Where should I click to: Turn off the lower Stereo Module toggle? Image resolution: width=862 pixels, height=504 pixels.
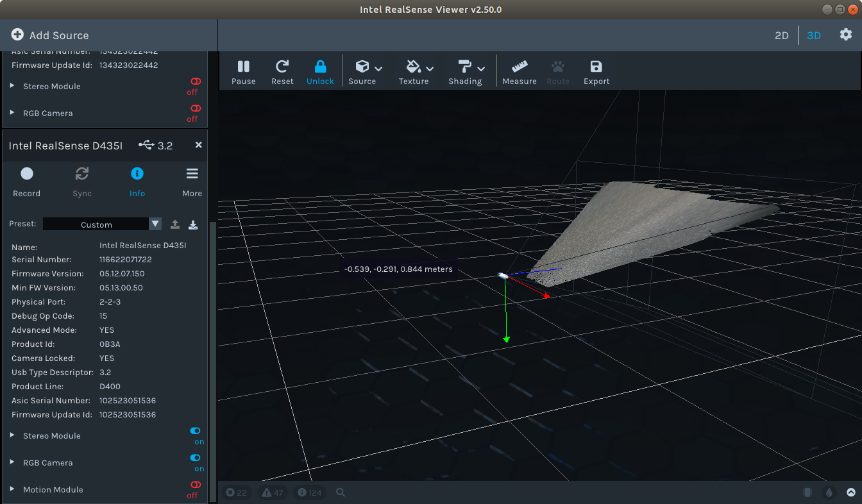(196, 431)
